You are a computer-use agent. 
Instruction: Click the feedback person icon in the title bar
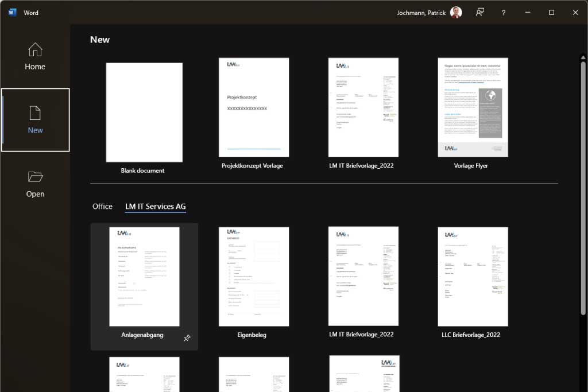[x=480, y=12]
